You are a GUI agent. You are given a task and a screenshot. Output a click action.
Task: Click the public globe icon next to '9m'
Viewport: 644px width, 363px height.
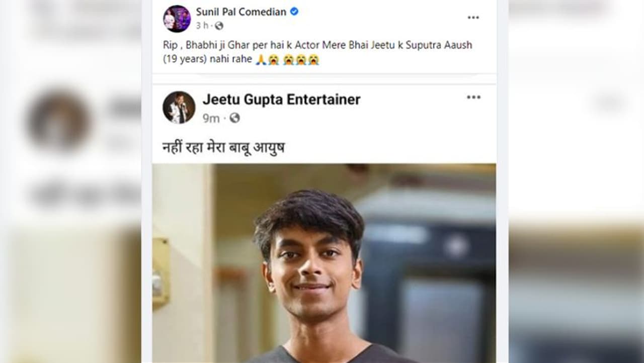pyautogui.click(x=234, y=118)
